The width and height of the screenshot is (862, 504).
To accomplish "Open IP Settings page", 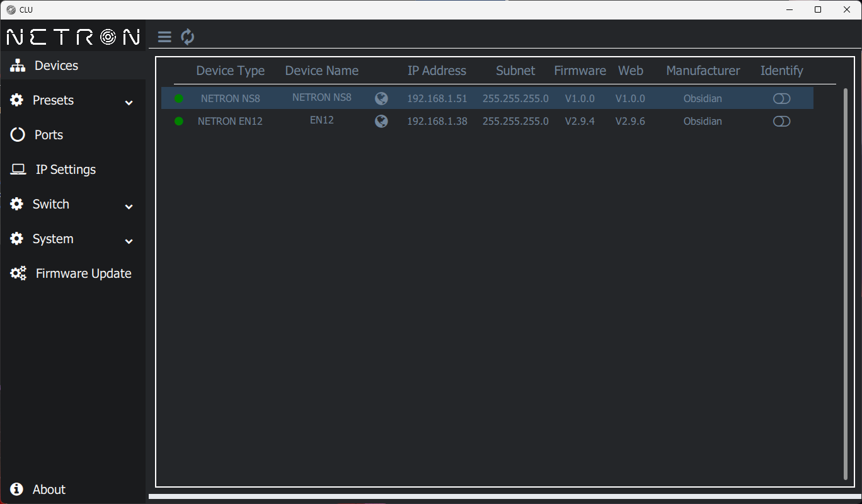I will tap(73, 169).
